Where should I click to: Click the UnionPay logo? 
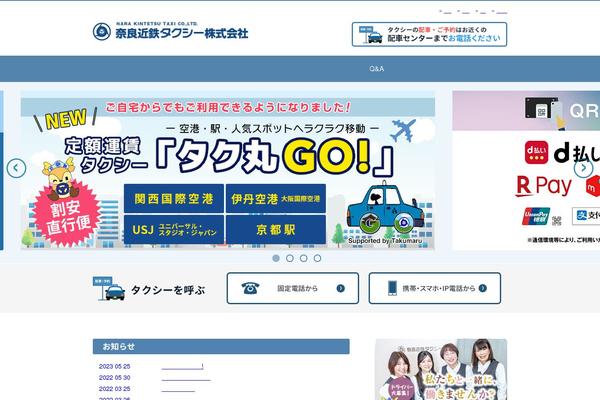coord(536,216)
